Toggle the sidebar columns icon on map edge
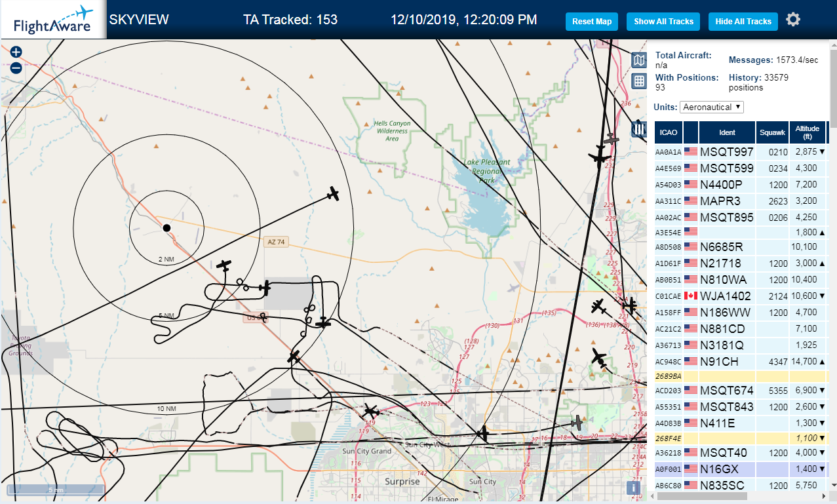Screen dimensions: 837x504 (640, 129)
